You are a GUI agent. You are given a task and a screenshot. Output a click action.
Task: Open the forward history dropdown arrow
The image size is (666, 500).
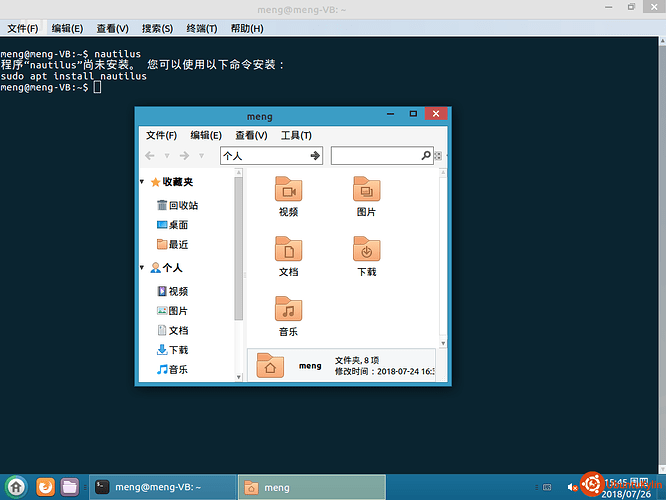(x=201, y=156)
